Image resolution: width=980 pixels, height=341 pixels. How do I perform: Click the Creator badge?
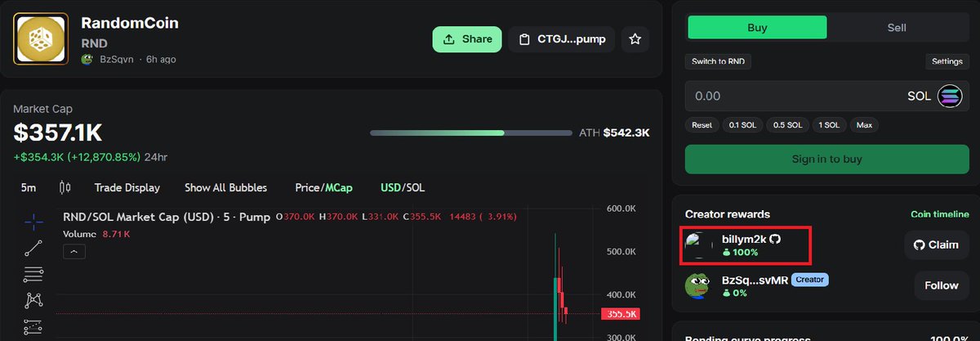pyautogui.click(x=809, y=280)
